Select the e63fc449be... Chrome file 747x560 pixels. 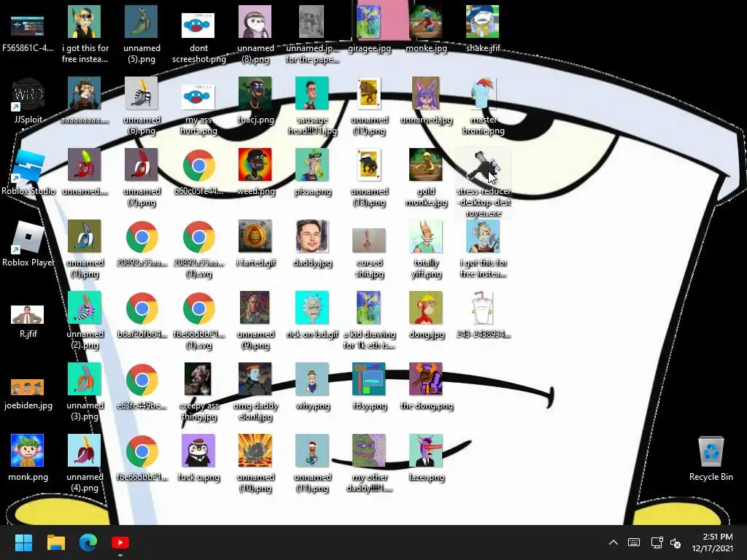click(142, 386)
